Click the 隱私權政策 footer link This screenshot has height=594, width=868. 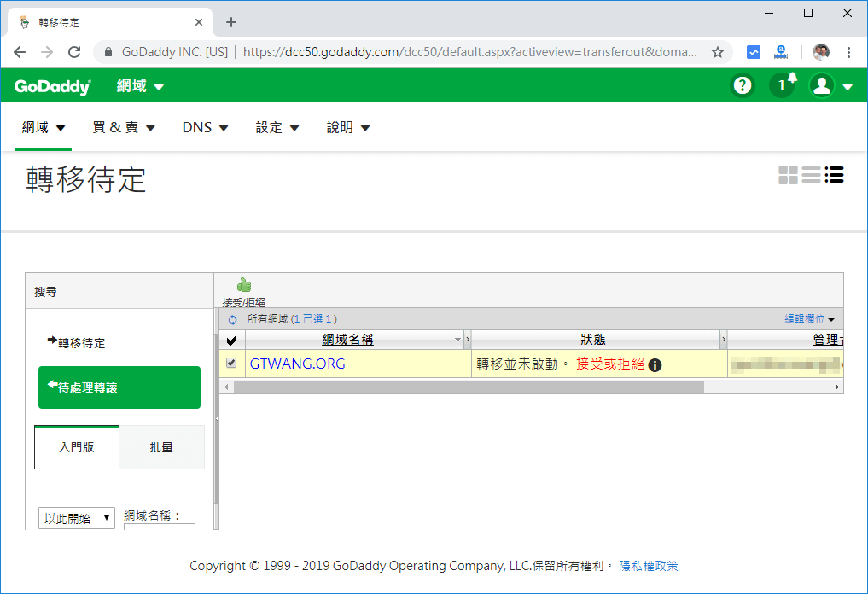point(647,565)
